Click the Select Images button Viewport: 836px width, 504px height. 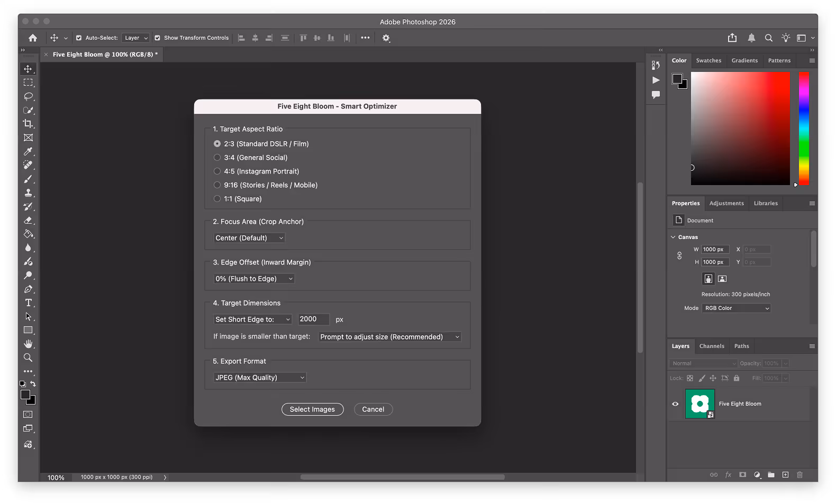point(312,409)
